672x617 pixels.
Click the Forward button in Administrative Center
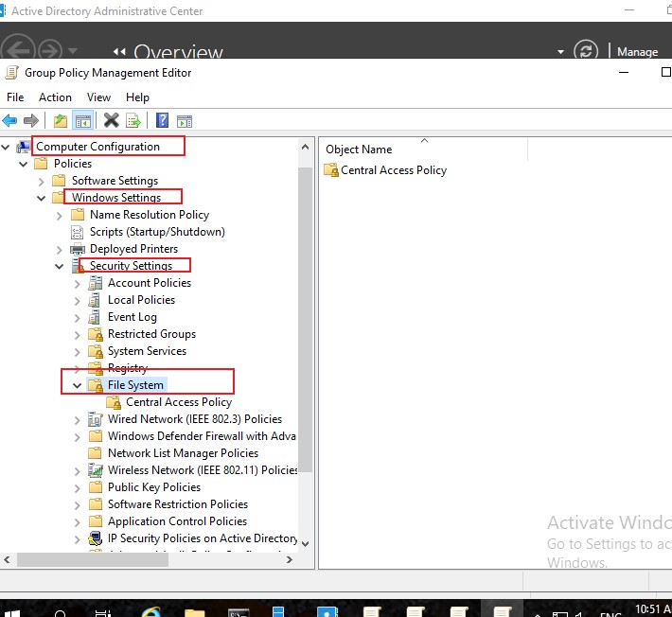point(50,49)
